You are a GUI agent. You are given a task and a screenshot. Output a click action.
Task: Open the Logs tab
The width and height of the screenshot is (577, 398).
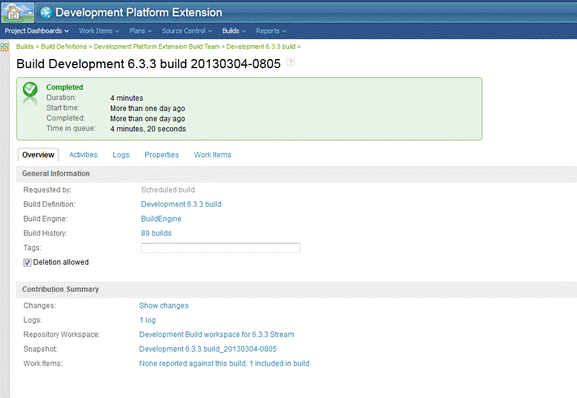pos(121,155)
